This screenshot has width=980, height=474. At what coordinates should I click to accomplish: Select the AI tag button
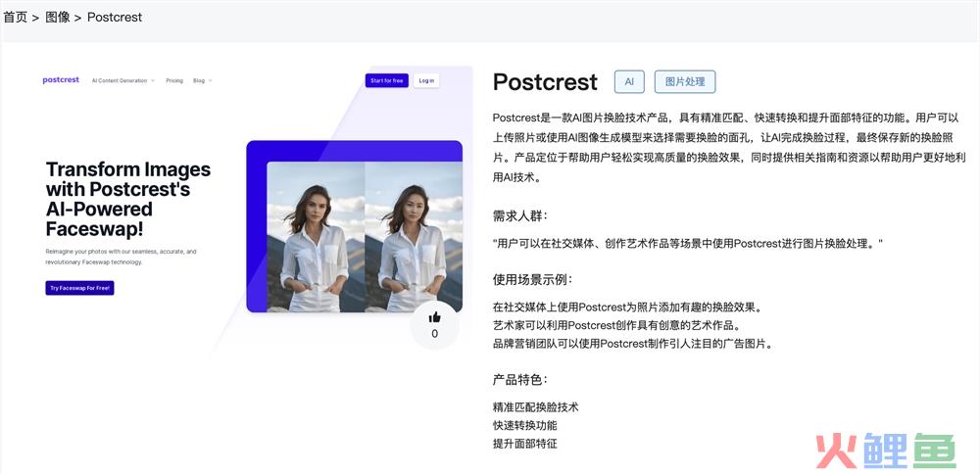click(x=629, y=82)
